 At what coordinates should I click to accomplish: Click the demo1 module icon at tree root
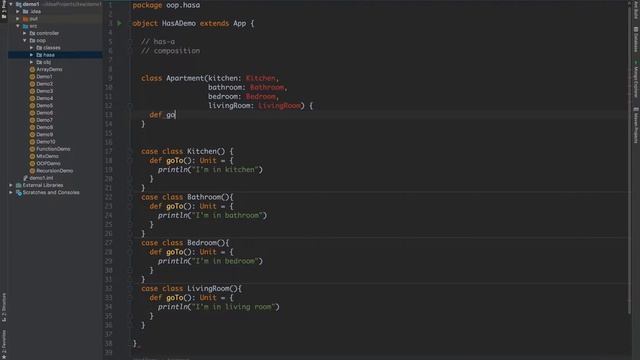[x=18, y=4]
